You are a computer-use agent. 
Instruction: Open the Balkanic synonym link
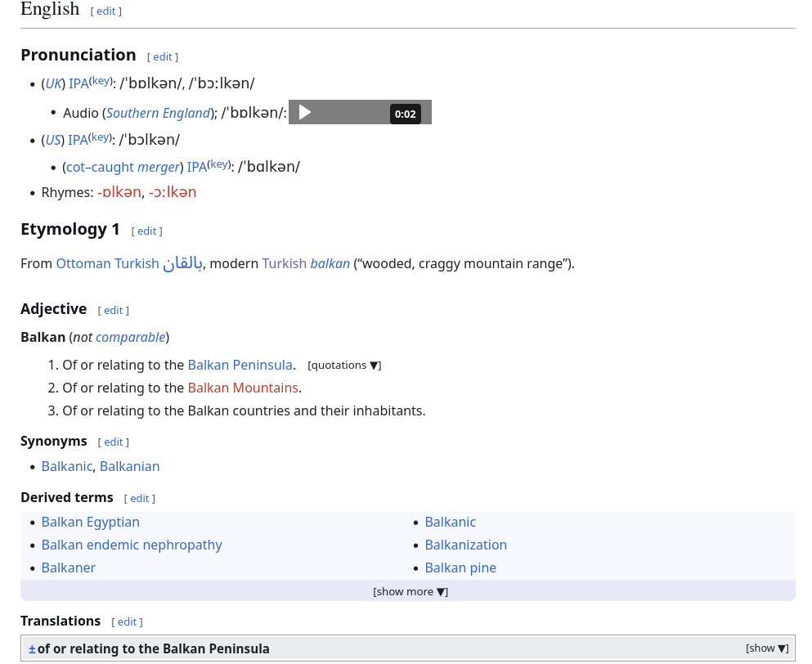coord(67,467)
